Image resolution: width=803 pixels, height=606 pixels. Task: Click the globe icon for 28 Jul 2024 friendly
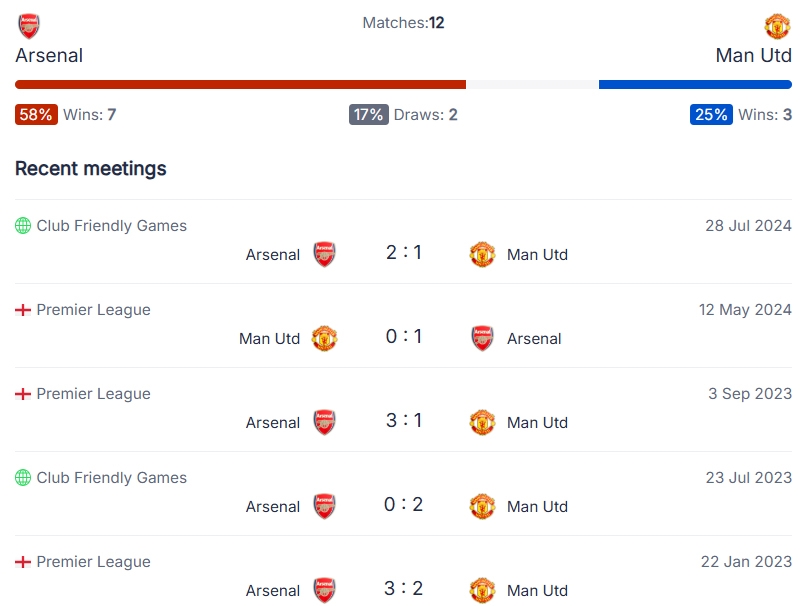coord(23,225)
